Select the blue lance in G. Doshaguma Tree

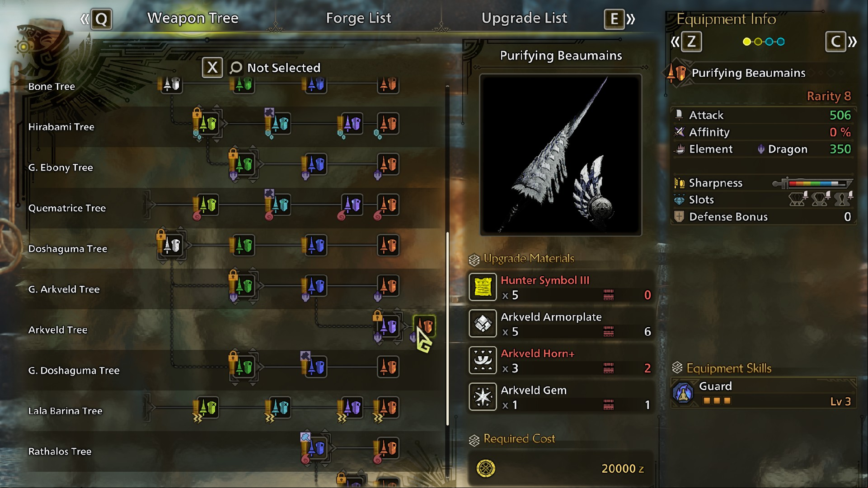pos(316,367)
